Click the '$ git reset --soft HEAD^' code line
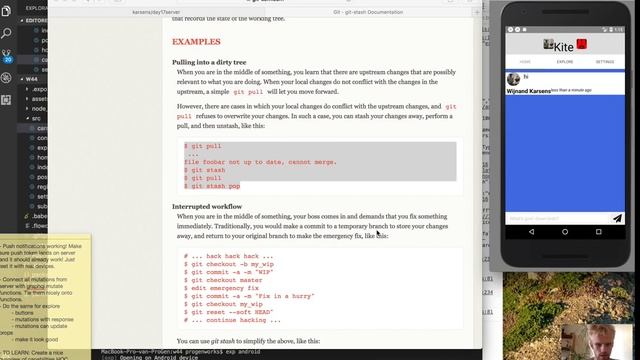640x360 pixels. coord(229,312)
